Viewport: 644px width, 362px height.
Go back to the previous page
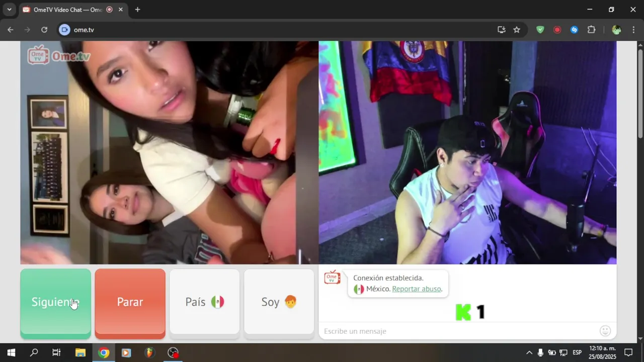[x=10, y=30]
